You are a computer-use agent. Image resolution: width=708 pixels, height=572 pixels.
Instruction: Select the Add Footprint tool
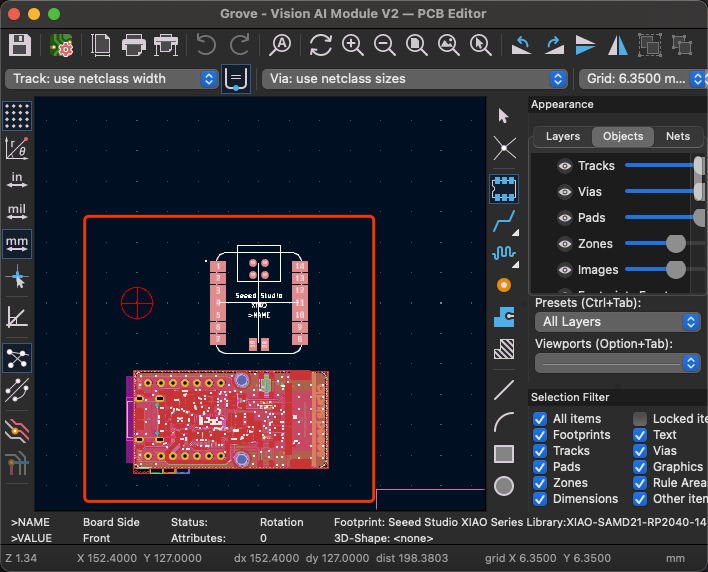coord(504,188)
